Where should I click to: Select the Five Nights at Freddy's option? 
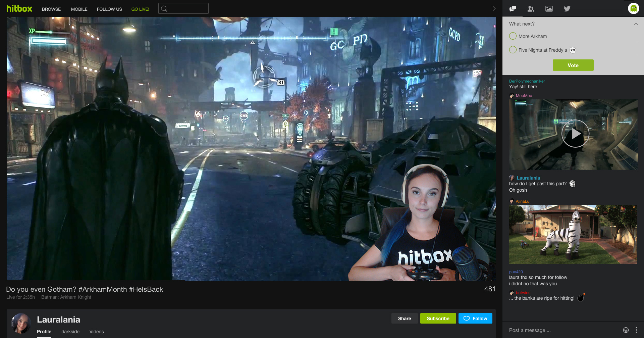[x=513, y=50]
